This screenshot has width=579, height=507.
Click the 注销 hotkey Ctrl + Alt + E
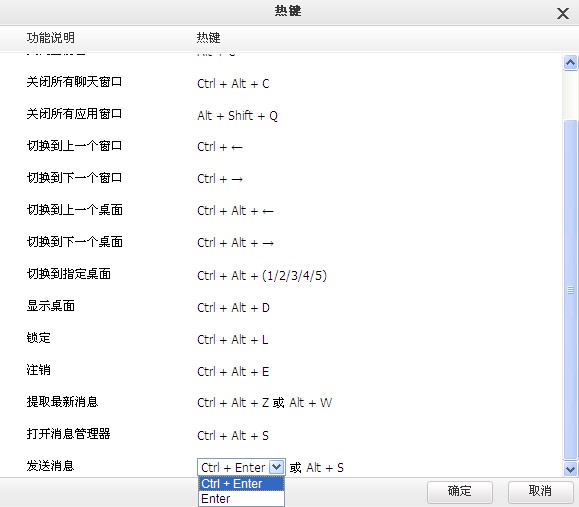tap(233, 371)
